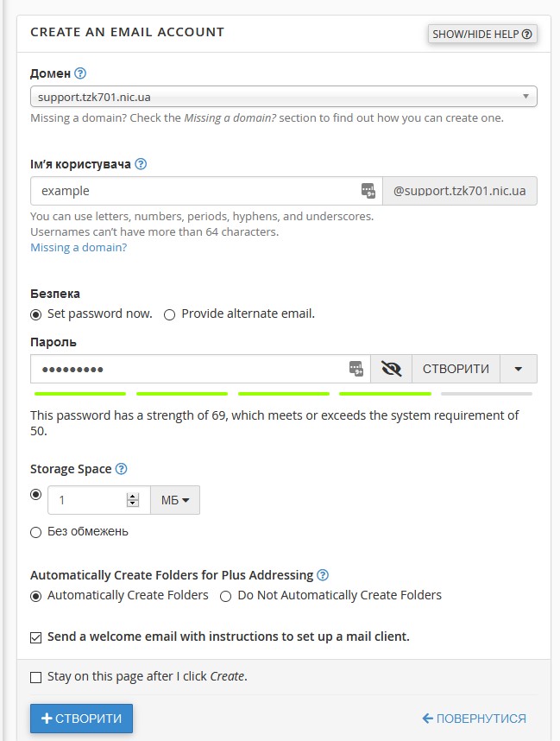The height and width of the screenshot is (741, 560).
Task: Follow the Missing a domain? link
Action: click(79, 248)
